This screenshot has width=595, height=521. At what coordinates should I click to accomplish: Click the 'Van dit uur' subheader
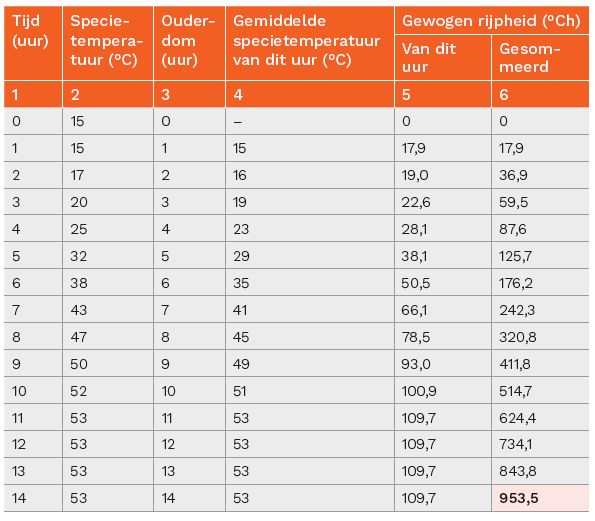(x=443, y=58)
